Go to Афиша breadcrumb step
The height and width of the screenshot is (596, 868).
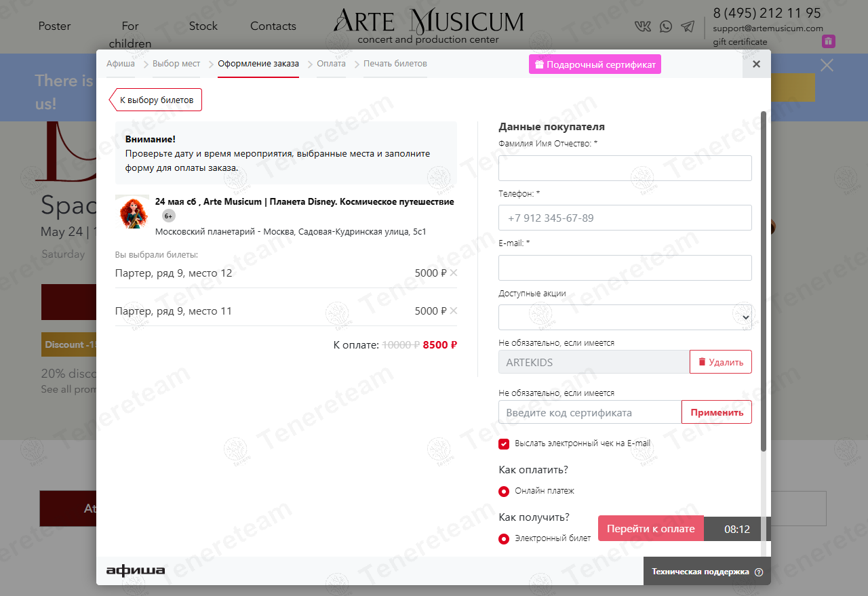(121, 64)
